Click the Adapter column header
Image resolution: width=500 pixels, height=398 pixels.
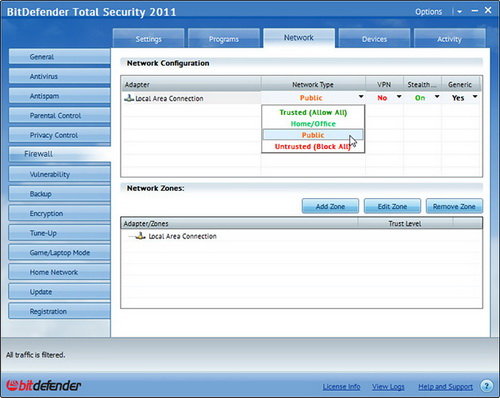pos(191,85)
